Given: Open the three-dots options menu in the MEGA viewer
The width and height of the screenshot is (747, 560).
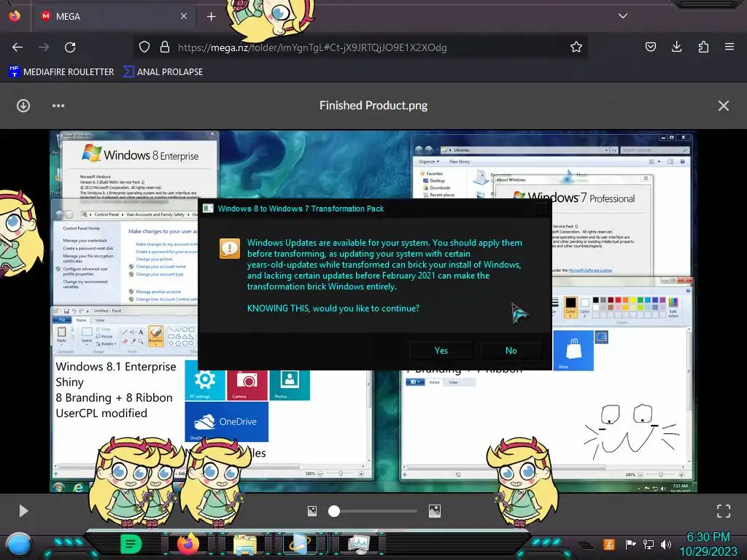Looking at the screenshot, I should pyautogui.click(x=58, y=105).
